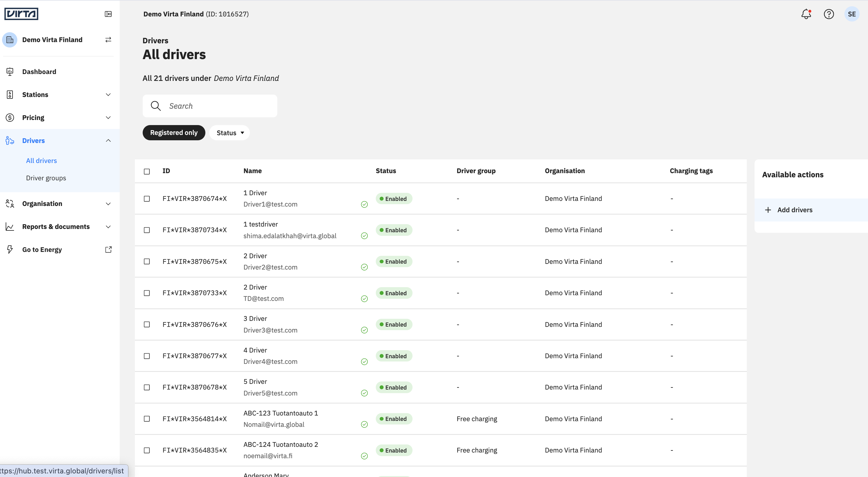Check the row for ABC-123 Tuotantoauto 1

coord(147,419)
